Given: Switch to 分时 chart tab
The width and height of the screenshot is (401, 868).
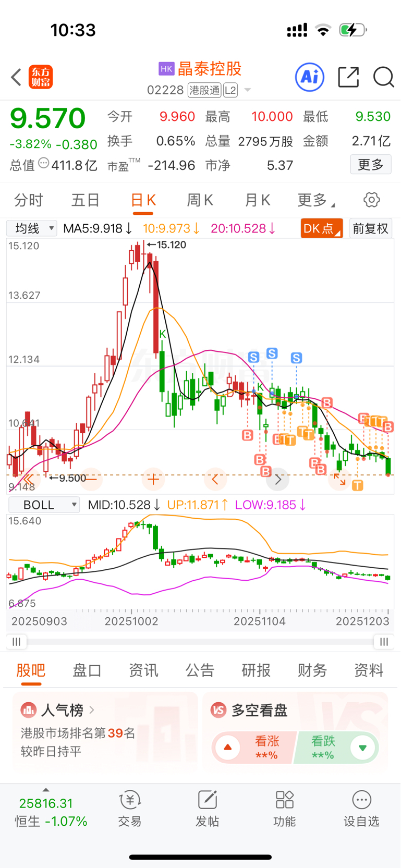Looking at the screenshot, I should click(29, 200).
